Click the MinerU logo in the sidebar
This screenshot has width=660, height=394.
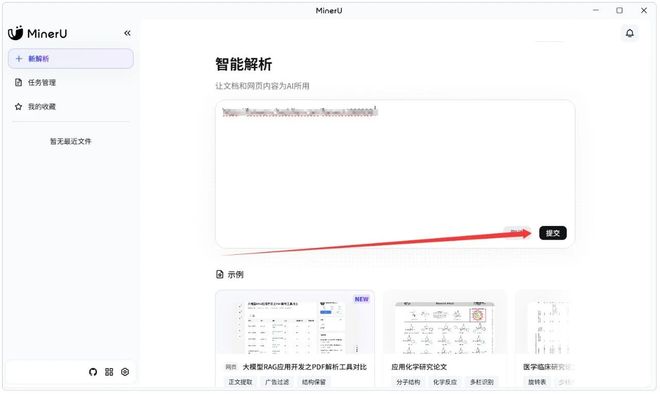tap(37, 33)
